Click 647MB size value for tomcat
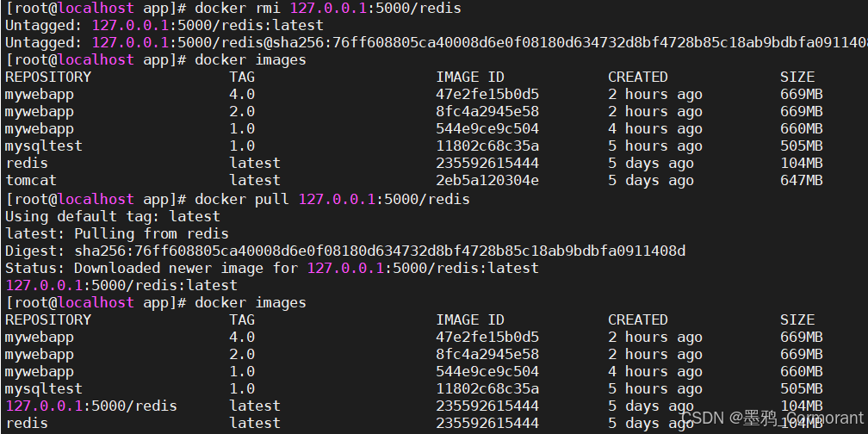Screen dimensions: 868x434 point(802,181)
